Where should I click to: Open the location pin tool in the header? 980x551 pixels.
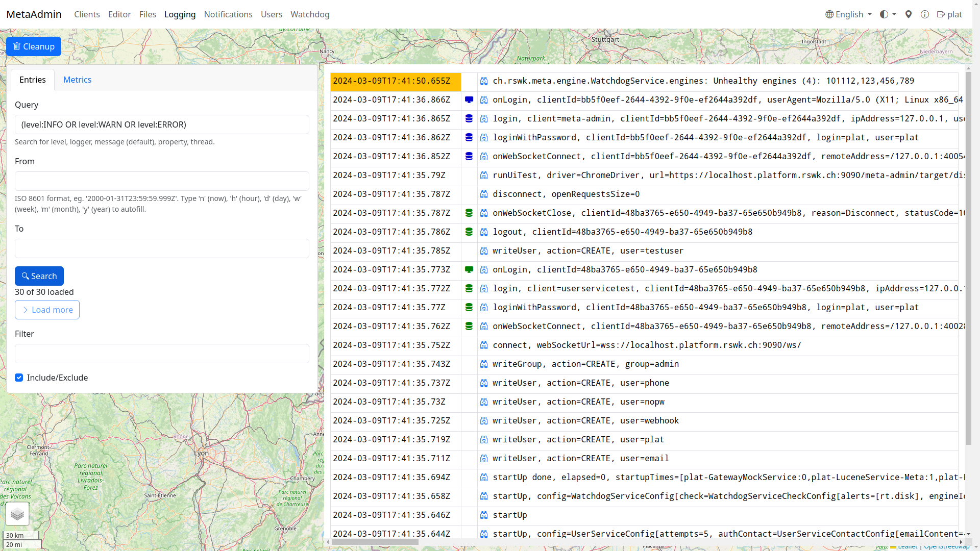click(x=908, y=14)
